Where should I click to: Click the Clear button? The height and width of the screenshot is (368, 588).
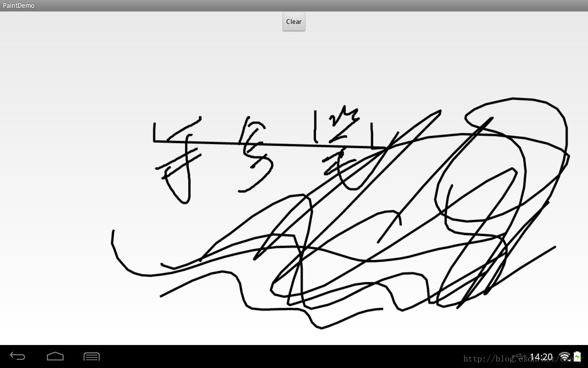pos(294,22)
